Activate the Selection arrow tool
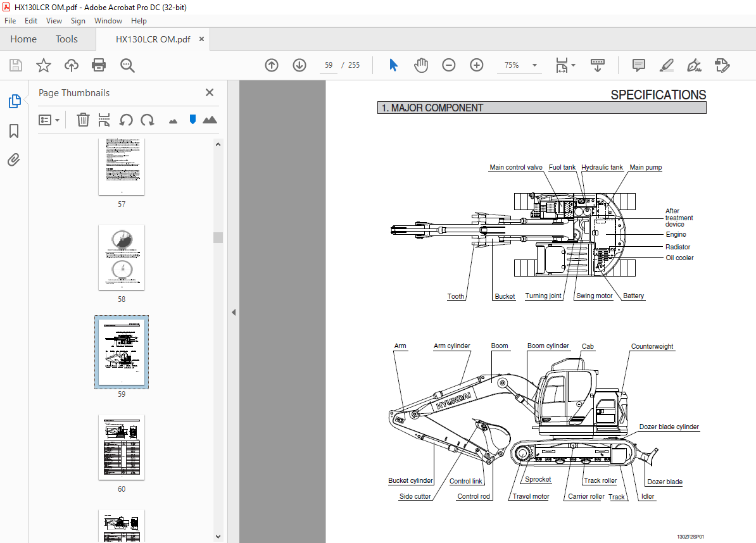 pos(393,65)
